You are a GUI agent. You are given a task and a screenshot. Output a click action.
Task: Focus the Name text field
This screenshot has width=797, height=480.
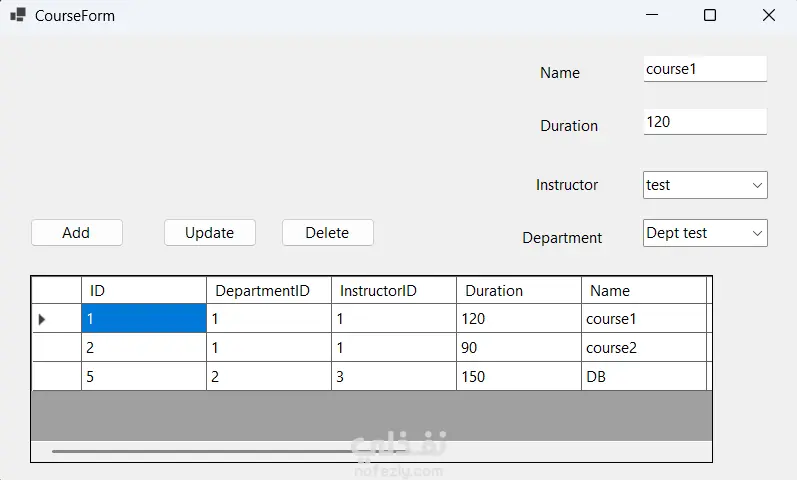point(704,69)
